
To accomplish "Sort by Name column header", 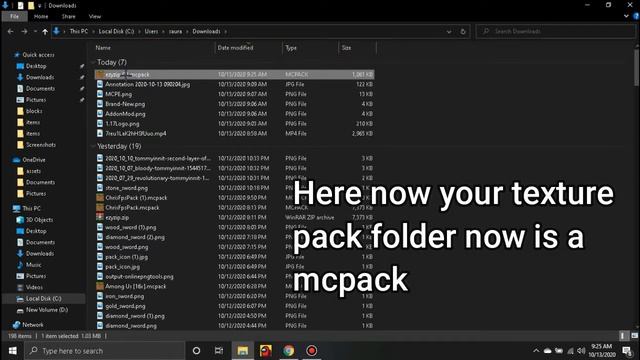I will tap(103, 48).
